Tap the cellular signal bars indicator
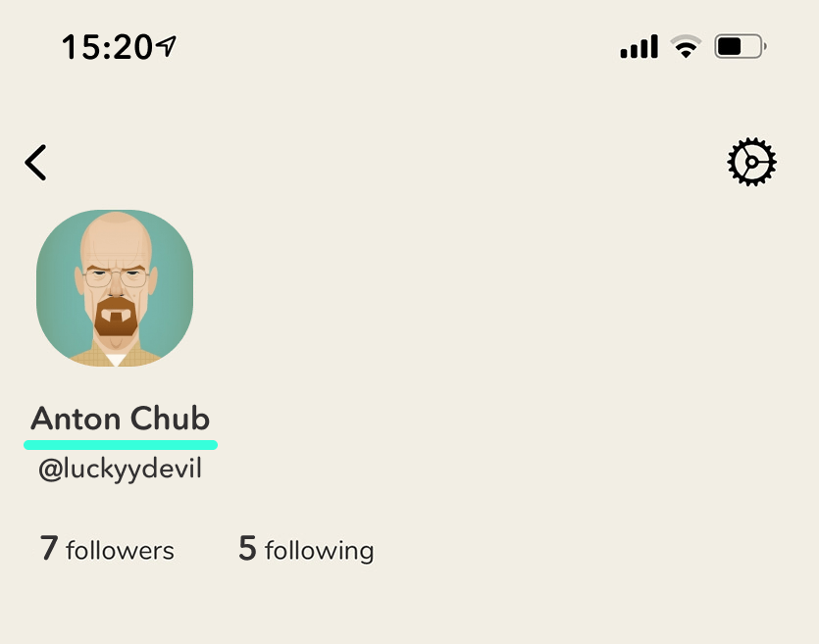 [639, 46]
